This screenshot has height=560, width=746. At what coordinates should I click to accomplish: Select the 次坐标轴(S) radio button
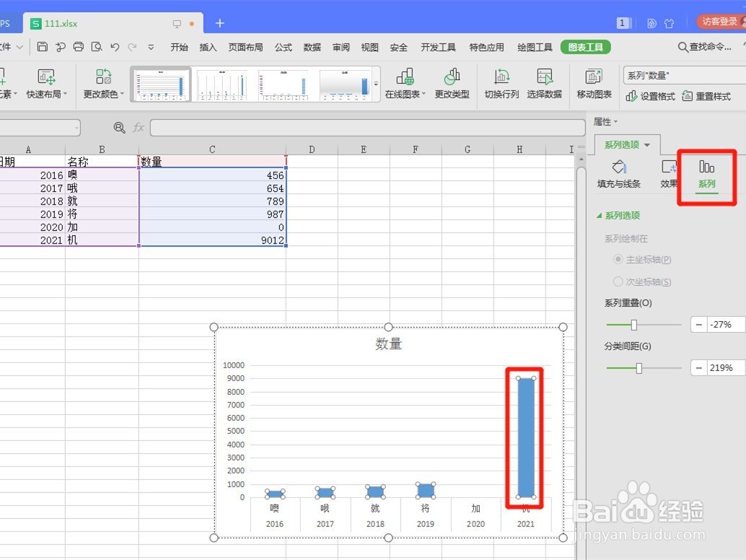618,281
